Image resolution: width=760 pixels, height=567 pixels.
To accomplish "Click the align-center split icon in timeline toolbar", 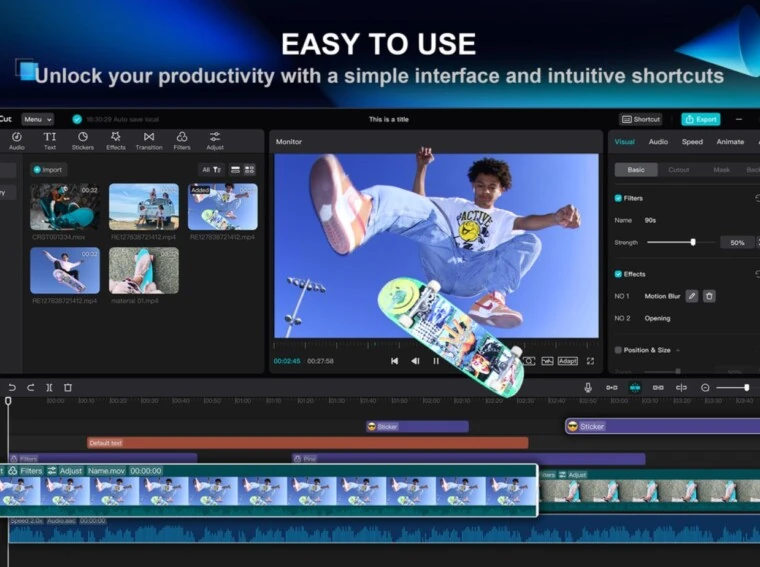I will click(681, 387).
